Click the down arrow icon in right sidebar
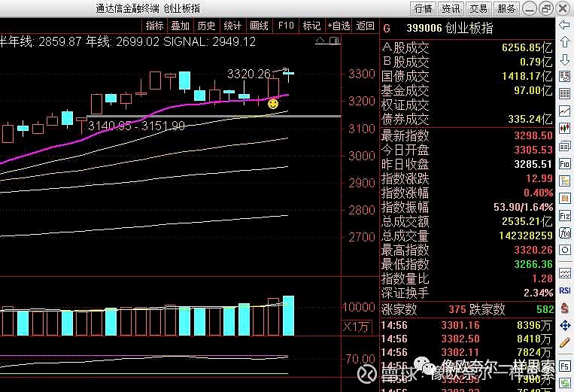The width and height of the screenshot is (574, 392). pyautogui.click(x=564, y=59)
